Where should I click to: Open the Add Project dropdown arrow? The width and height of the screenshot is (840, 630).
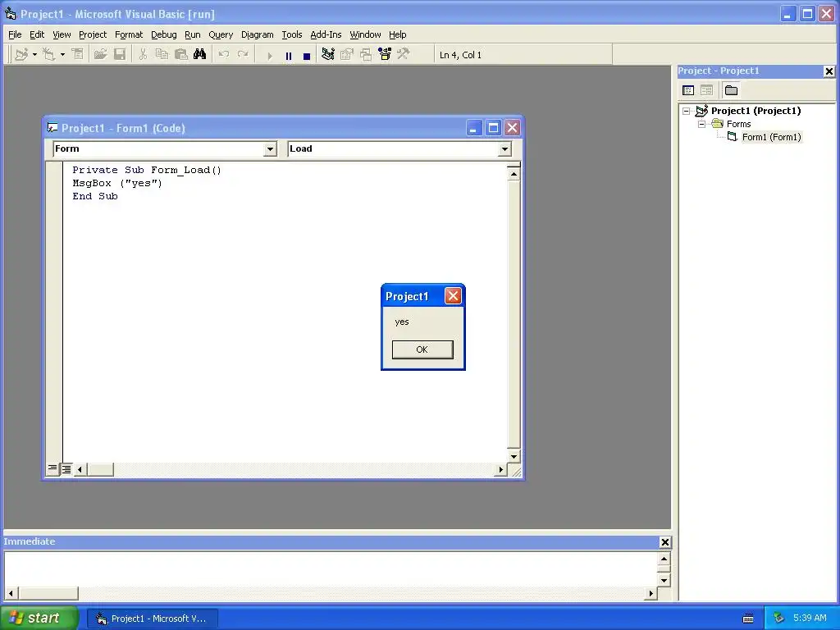pyautogui.click(x=34, y=55)
